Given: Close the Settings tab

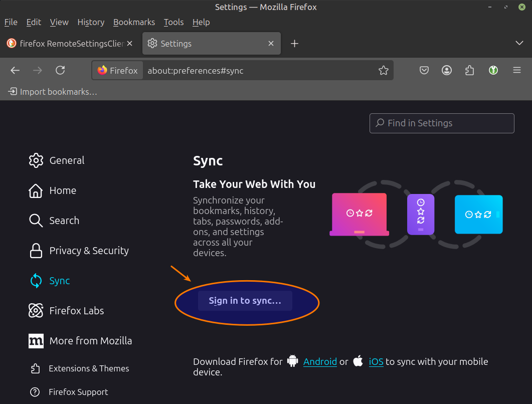Looking at the screenshot, I should pos(271,44).
